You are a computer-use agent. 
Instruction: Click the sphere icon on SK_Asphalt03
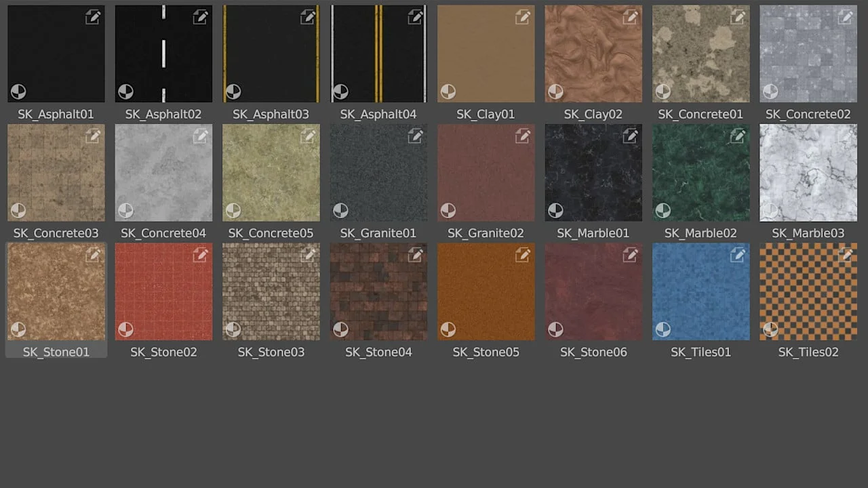233,91
